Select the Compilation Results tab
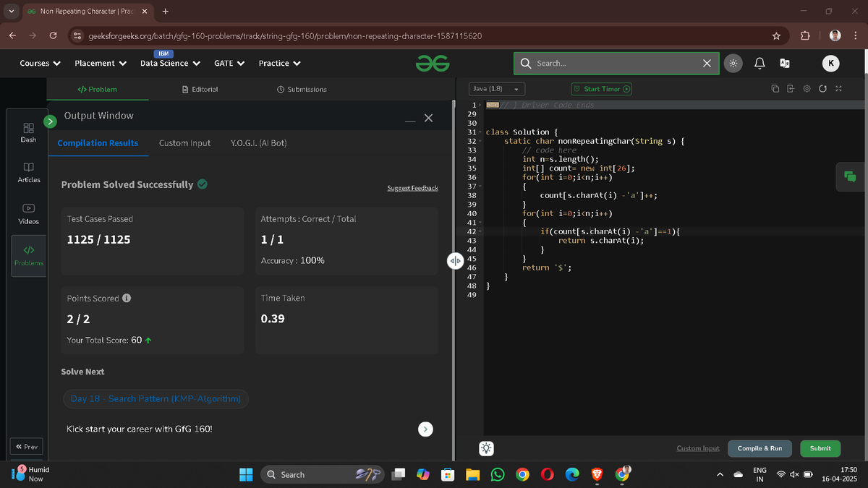Screen dimensions: 868x488 (x=98, y=143)
